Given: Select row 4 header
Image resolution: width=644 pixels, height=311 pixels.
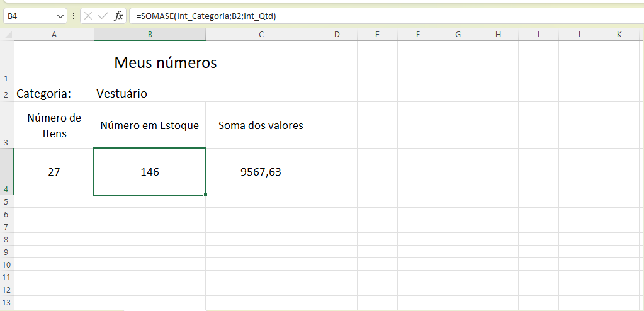Looking at the screenshot, I should pyautogui.click(x=7, y=171).
